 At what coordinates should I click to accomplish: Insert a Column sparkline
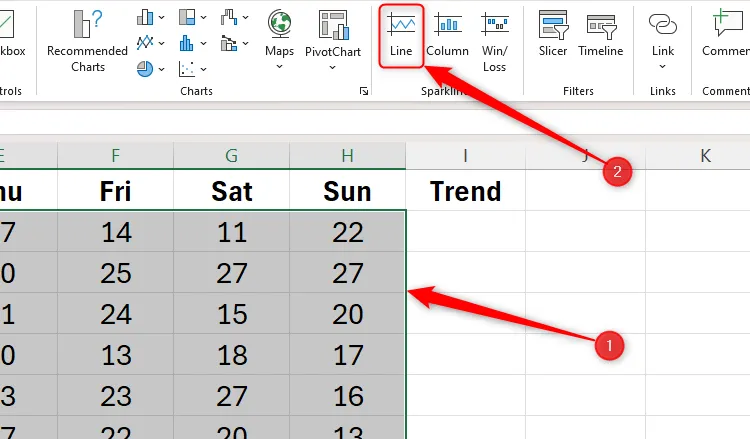click(x=447, y=35)
